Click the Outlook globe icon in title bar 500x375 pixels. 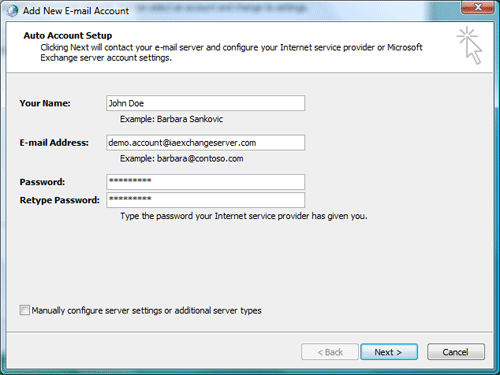(x=12, y=11)
